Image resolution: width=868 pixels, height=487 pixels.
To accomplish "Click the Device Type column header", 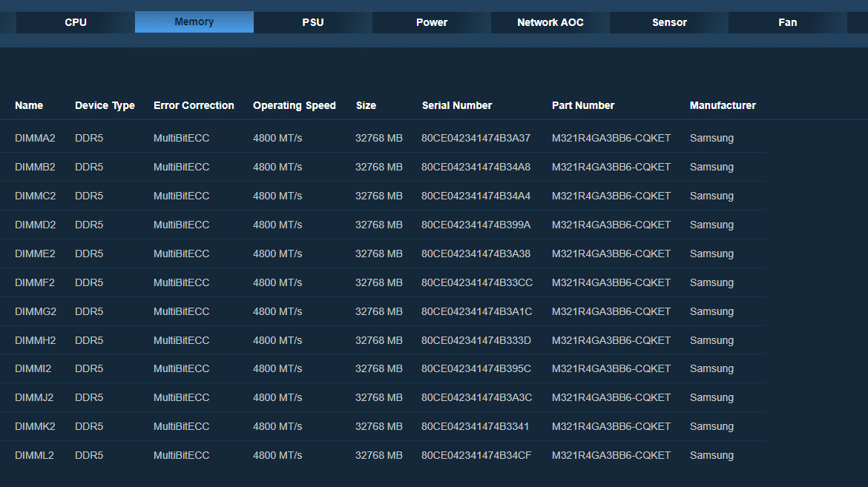I will tap(105, 105).
